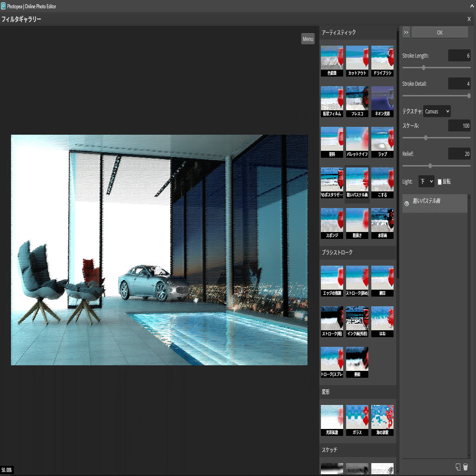Apply the スポンジ filter thumbnail

(x=332, y=223)
